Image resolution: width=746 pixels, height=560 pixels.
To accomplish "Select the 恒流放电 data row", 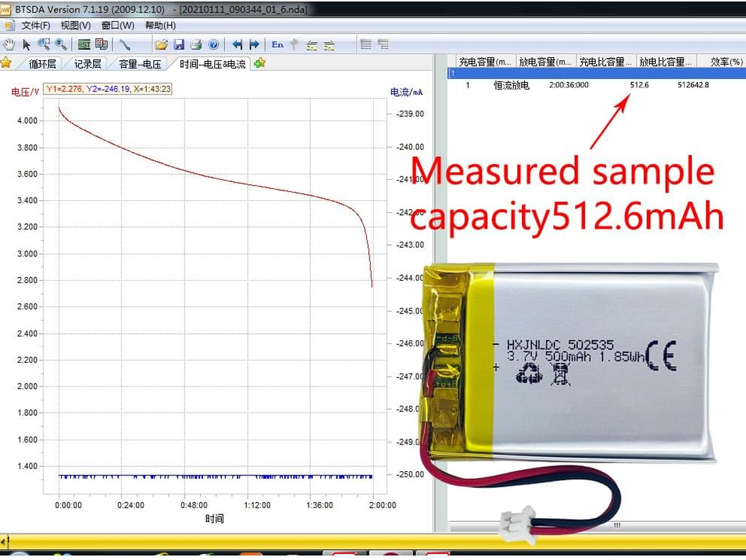I will coord(511,85).
